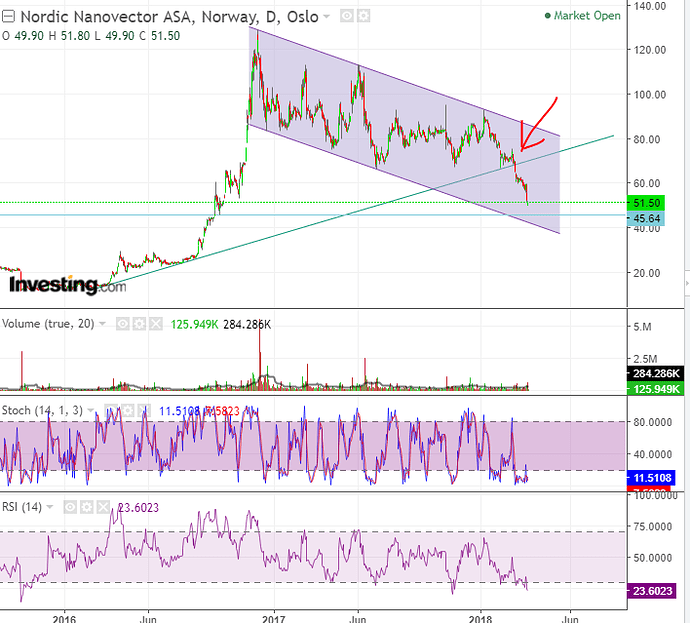Expand the RSI indicator dropdown arrow
Image resolution: width=690 pixels, height=623 pixels.
click(x=50, y=507)
